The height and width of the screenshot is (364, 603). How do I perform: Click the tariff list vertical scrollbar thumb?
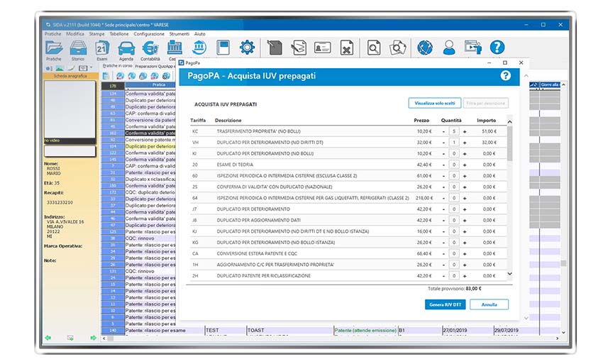509,143
